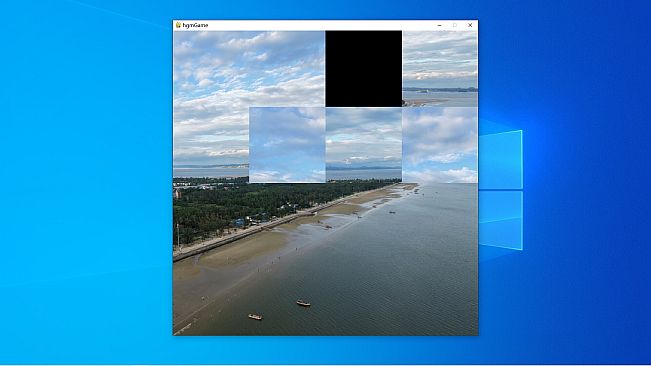Image resolution: width=651 pixels, height=366 pixels.
Task: Close the hgmGame window
Action: click(x=470, y=25)
